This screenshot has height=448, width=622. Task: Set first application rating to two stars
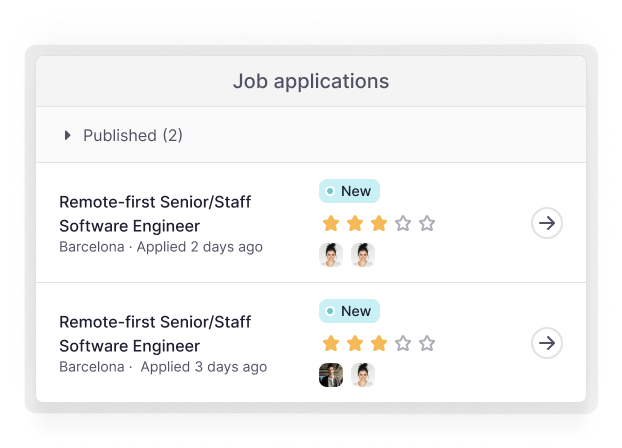355,223
